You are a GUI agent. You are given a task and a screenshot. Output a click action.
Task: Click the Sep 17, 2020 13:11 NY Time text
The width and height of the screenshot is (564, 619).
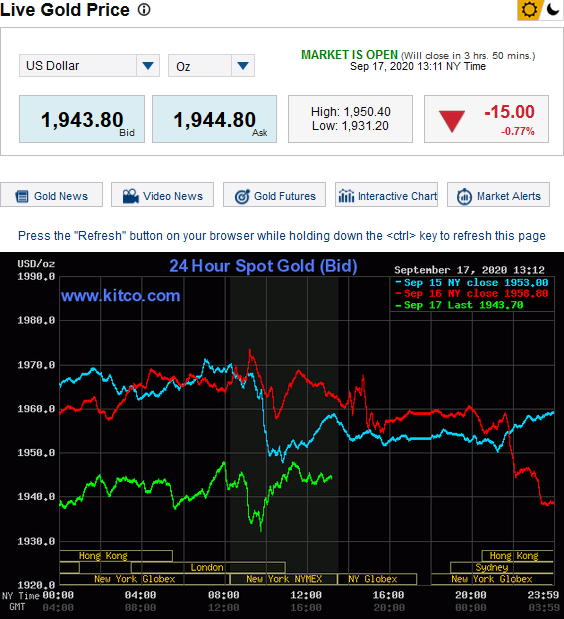(x=418, y=66)
